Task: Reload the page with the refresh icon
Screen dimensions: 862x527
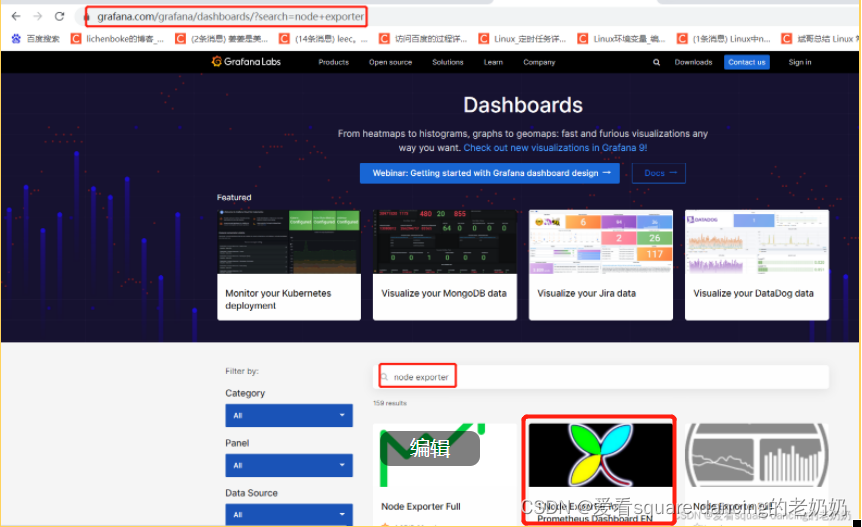Action: [x=59, y=16]
